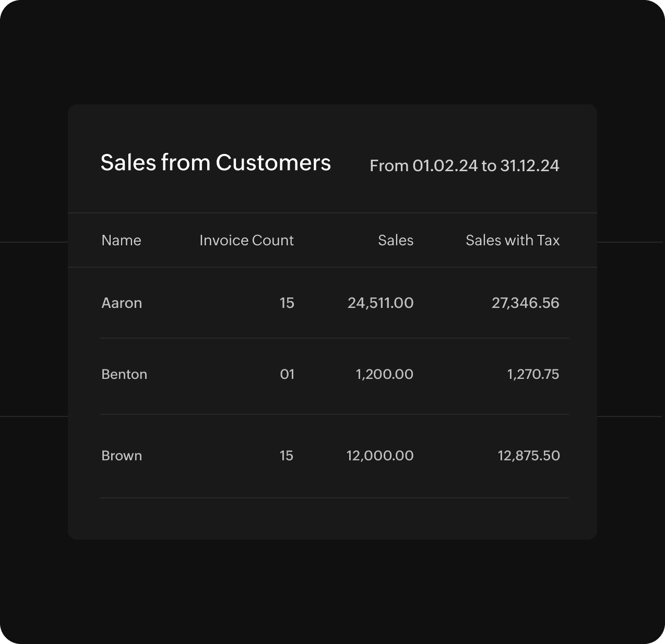Select the customer name Benton
The image size is (665, 644).
[124, 374]
